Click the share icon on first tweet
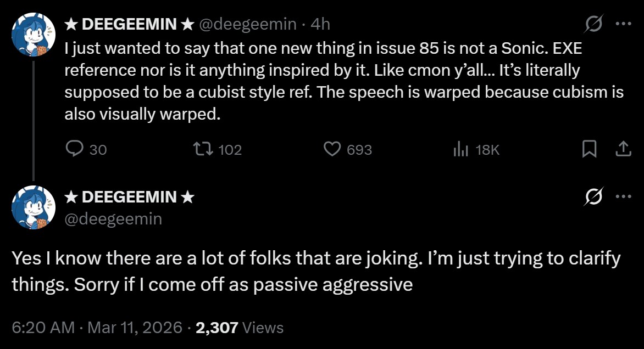Screen dimensions: 644x349 (x=623, y=149)
